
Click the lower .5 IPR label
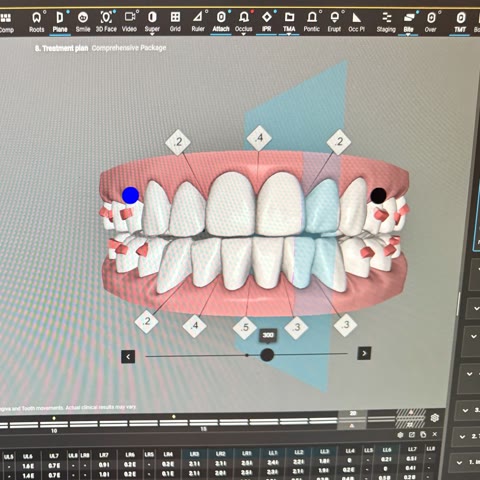tap(245, 327)
